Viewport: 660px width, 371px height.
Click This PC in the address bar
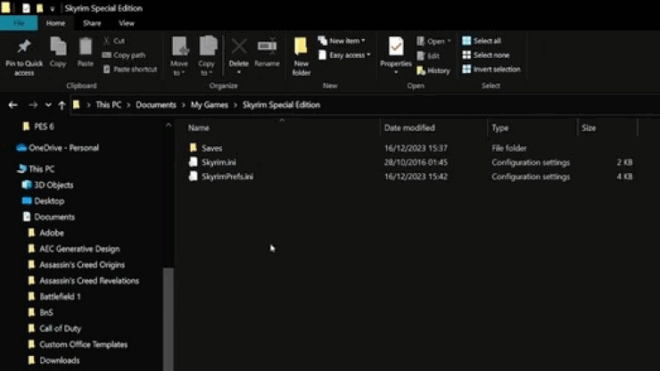point(109,105)
